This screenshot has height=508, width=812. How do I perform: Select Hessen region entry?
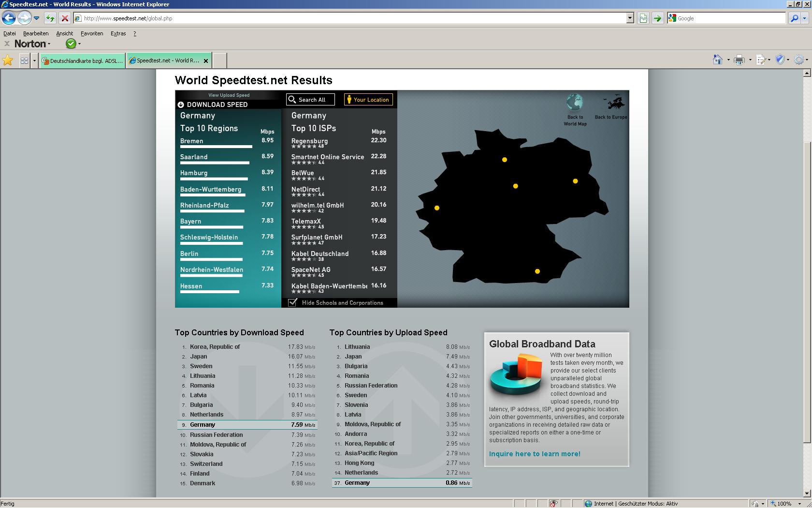pyautogui.click(x=191, y=286)
